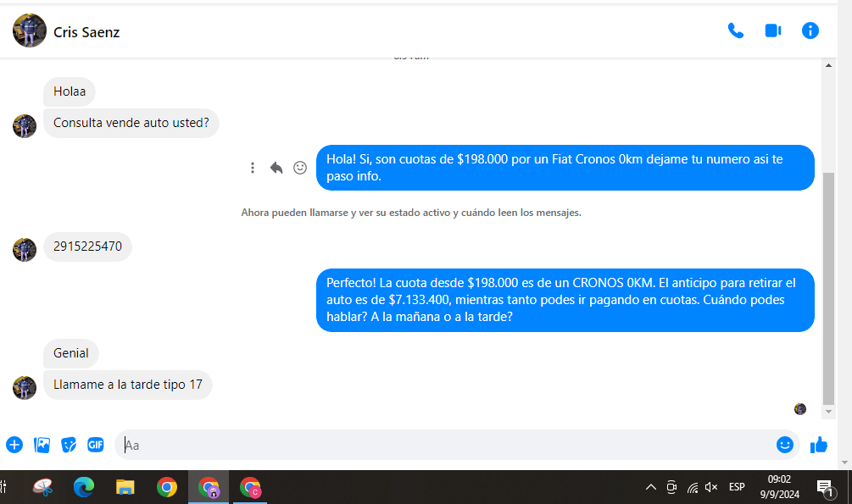852x504 pixels.
Task: Open Microsoft Edge from the taskbar
Action: [84, 487]
